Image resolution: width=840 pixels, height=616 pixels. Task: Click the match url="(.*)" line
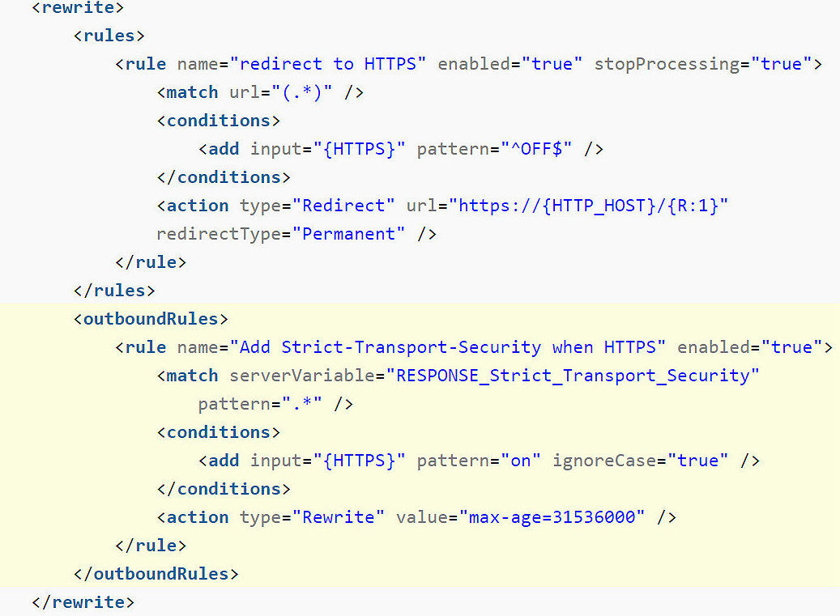pos(260,92)
